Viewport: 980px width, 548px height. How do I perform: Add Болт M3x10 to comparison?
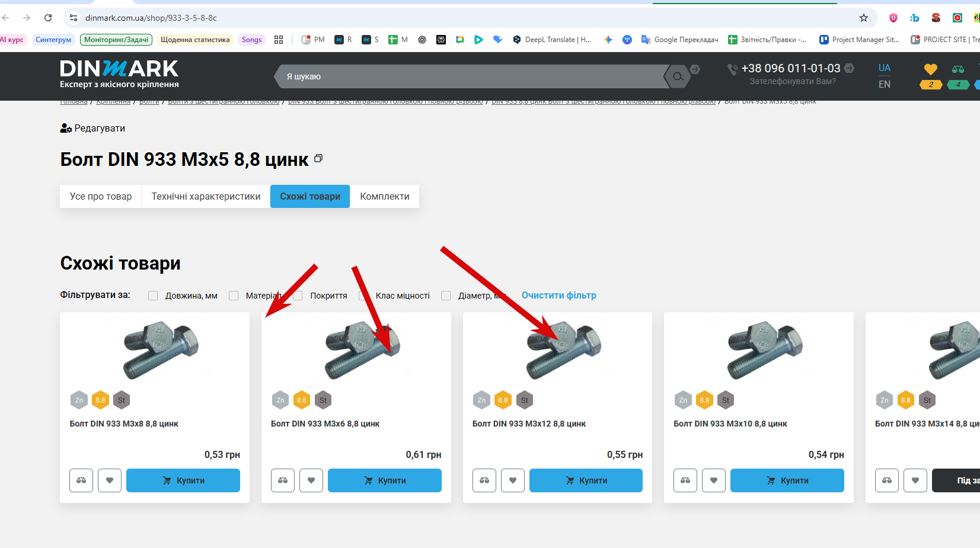pos(685,480)
